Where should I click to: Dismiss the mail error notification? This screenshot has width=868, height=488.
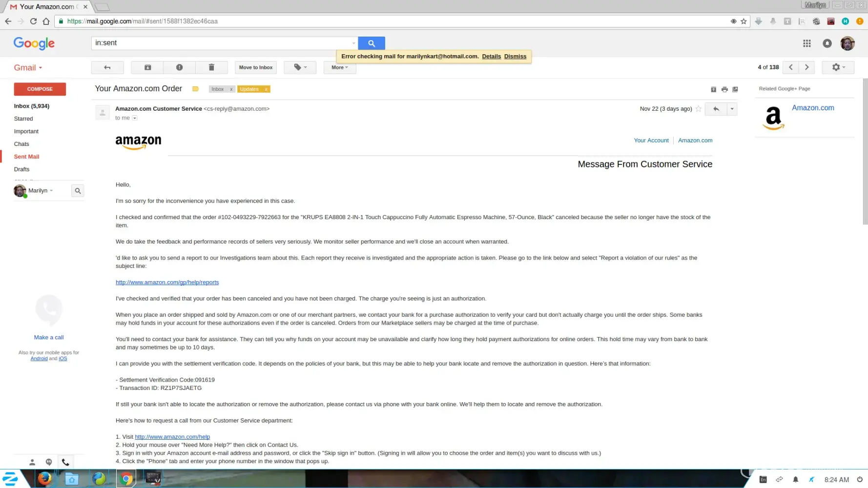pos(515,57)
